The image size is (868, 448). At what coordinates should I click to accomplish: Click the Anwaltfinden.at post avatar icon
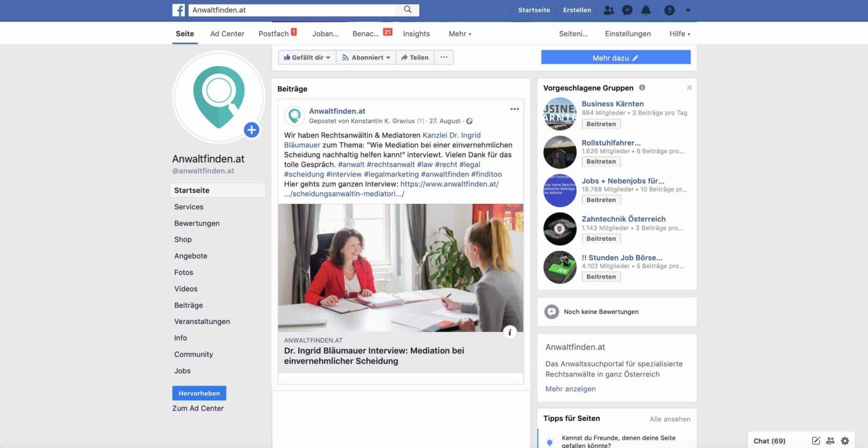[x=295, y=115]
